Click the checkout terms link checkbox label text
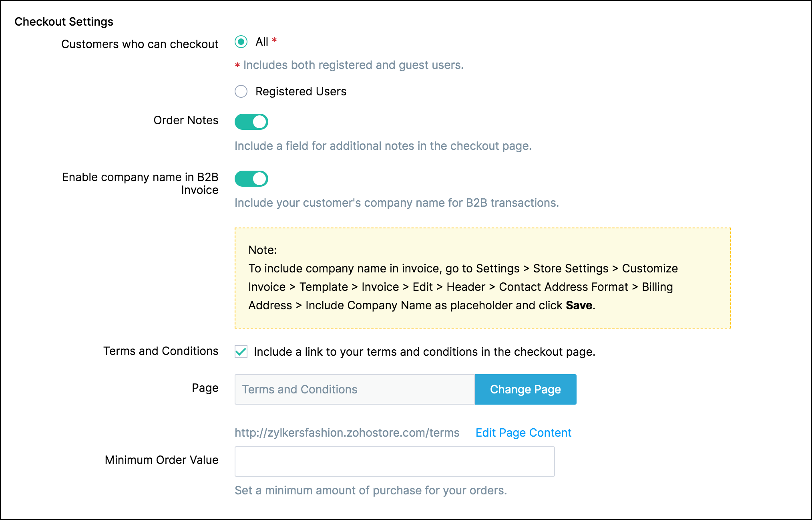 coord(424,352)
